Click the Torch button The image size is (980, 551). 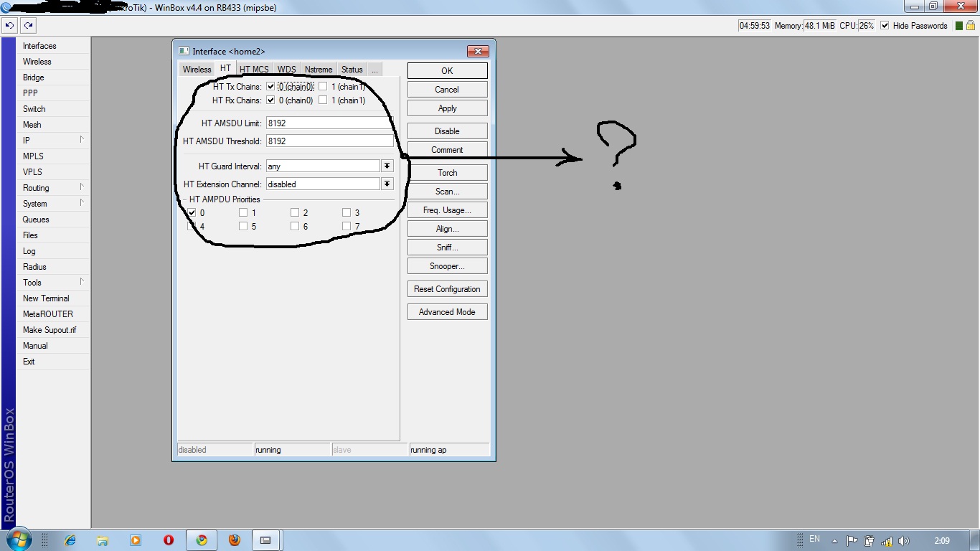tap(448, 173)
